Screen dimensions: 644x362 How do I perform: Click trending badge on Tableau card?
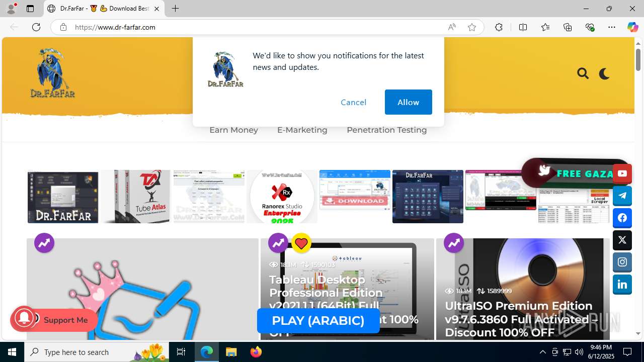[x=278, y=243]
